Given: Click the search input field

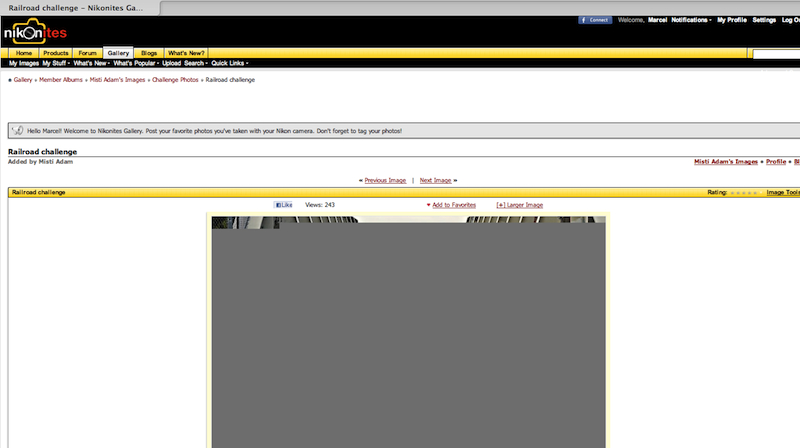Looking at the screenshot, I should click(x=775, y=54).
